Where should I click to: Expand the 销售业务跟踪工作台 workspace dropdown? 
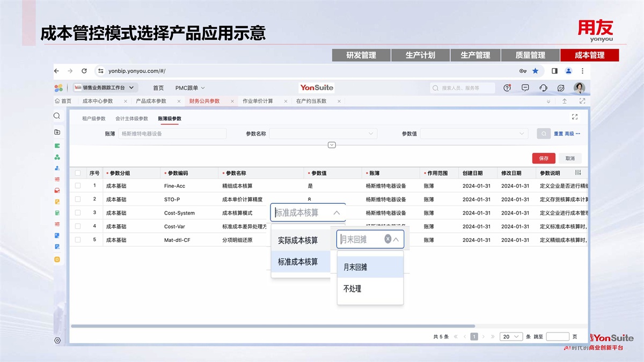click(131, 87)
